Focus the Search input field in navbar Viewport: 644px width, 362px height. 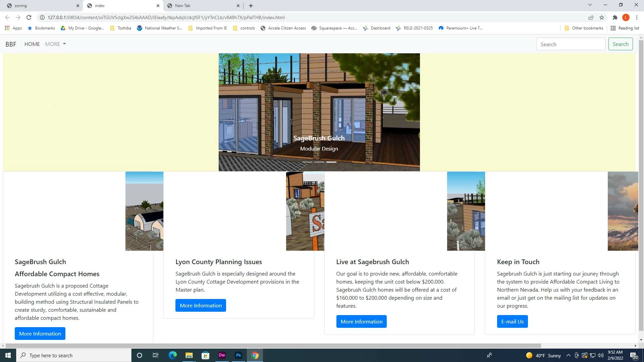click(571, 44)
